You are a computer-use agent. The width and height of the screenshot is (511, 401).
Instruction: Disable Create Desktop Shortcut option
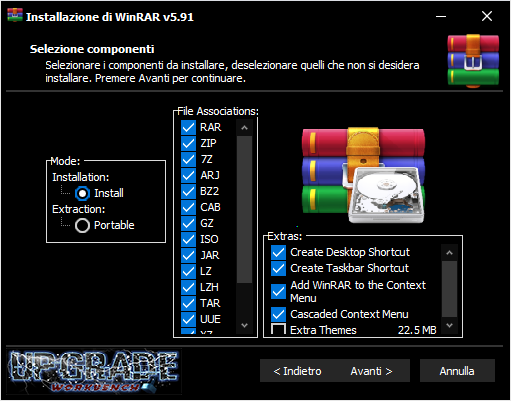(x=278, y=252)
